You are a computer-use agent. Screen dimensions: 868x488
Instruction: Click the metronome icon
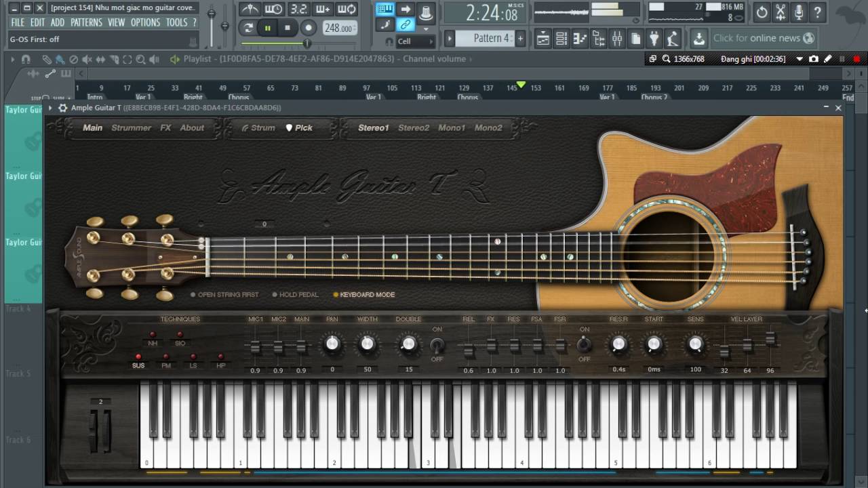[x=250, y=9]
